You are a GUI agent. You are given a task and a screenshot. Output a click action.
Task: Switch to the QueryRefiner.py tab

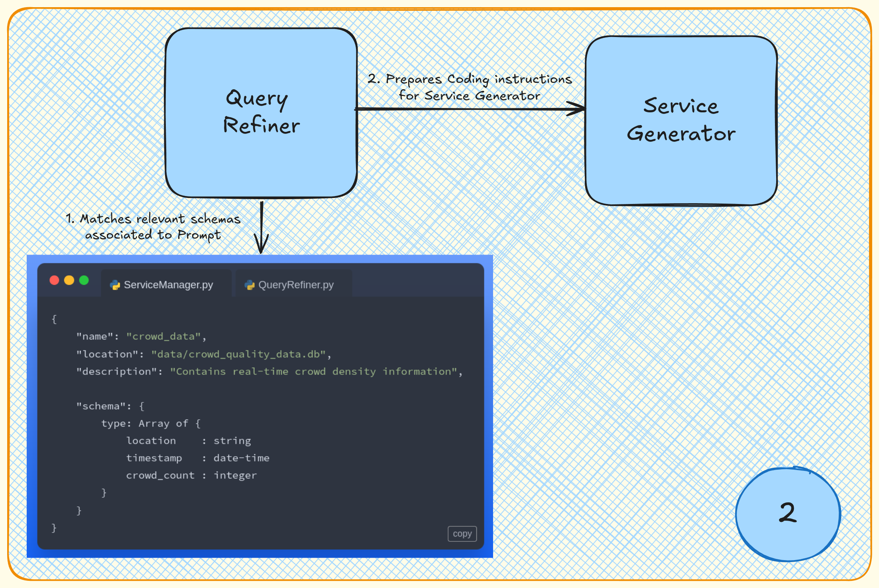click(297, 284)
